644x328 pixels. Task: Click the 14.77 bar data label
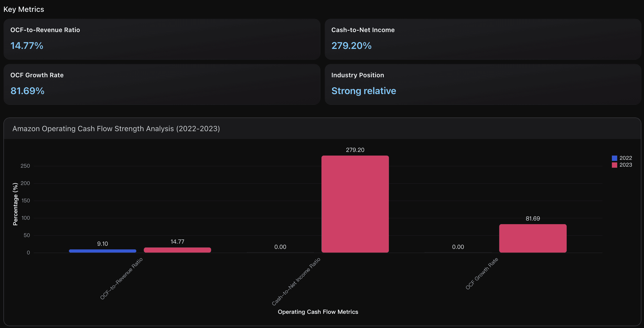[x=177, y=242]
